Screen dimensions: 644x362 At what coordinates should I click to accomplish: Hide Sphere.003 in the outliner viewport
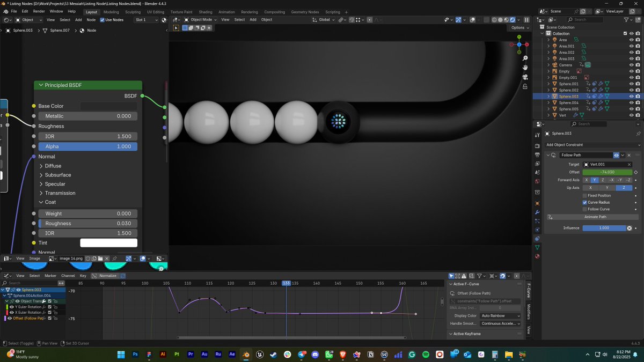631,97
